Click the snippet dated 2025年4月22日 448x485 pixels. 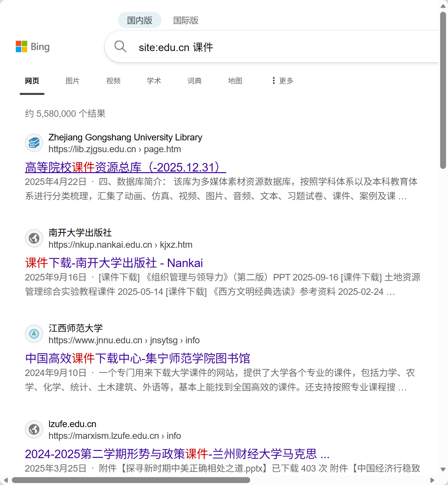221,189
